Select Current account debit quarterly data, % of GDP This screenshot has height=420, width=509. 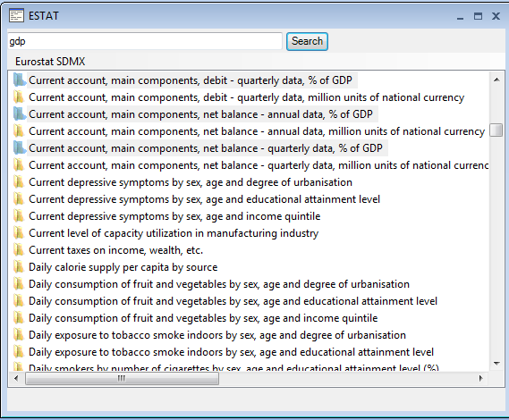tap(191, 80)
